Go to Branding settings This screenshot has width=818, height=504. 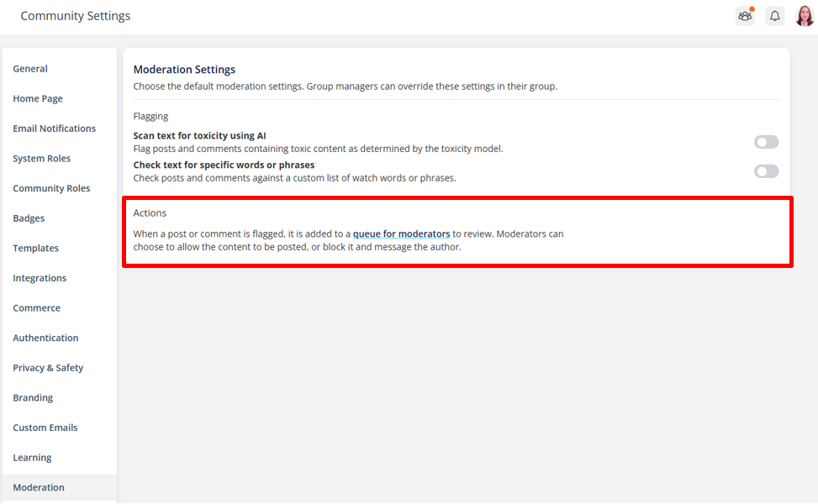pyautogui.click(x=33, y=397)
